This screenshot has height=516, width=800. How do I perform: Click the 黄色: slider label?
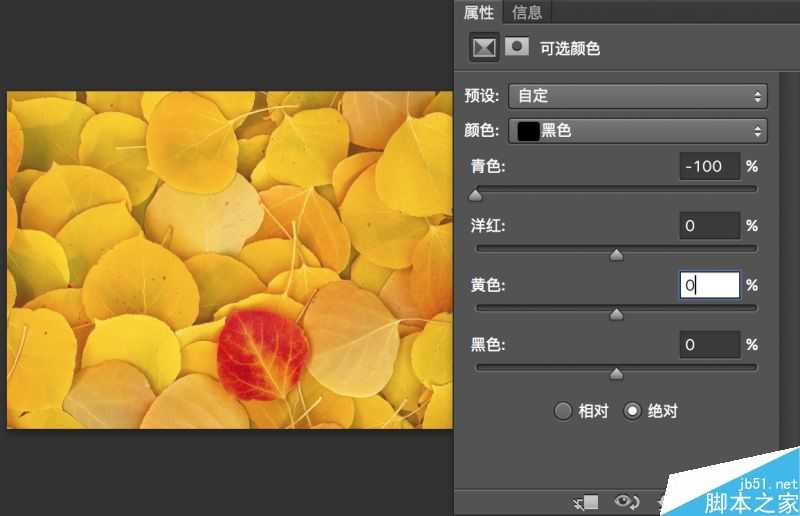pyautogui.click(x=488, y=285)
